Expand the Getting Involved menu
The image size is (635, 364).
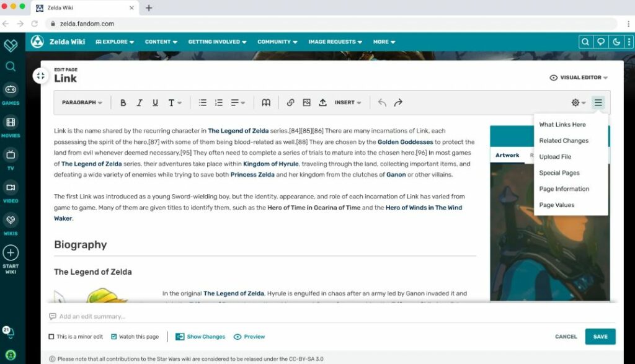[217, 42]
